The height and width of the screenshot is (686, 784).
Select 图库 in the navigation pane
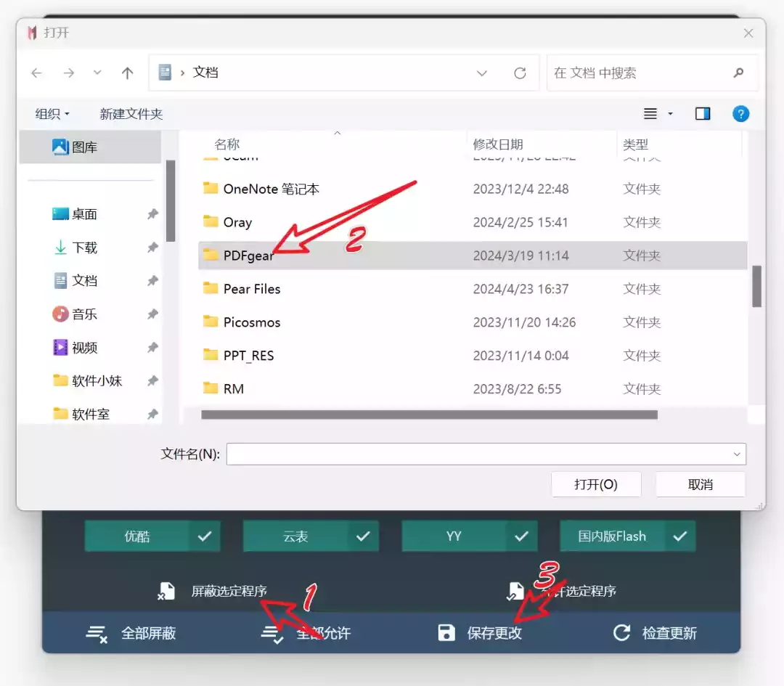(90, 147)
